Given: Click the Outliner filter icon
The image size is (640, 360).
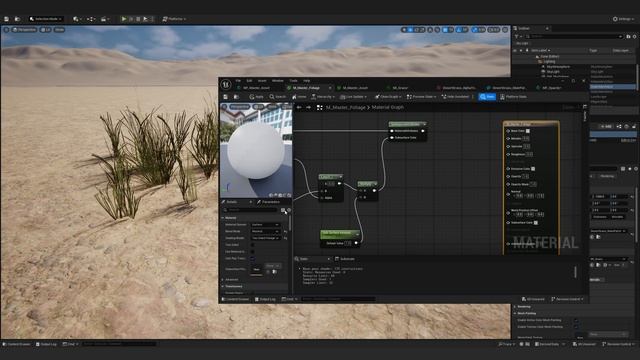Looking at the screenshot, I should coord(518,37).
